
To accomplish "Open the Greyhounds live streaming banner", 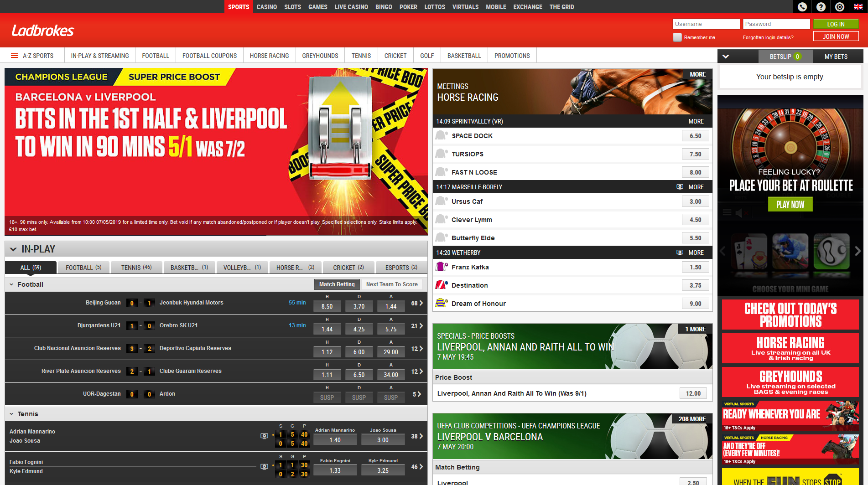I will coord(790,382).
